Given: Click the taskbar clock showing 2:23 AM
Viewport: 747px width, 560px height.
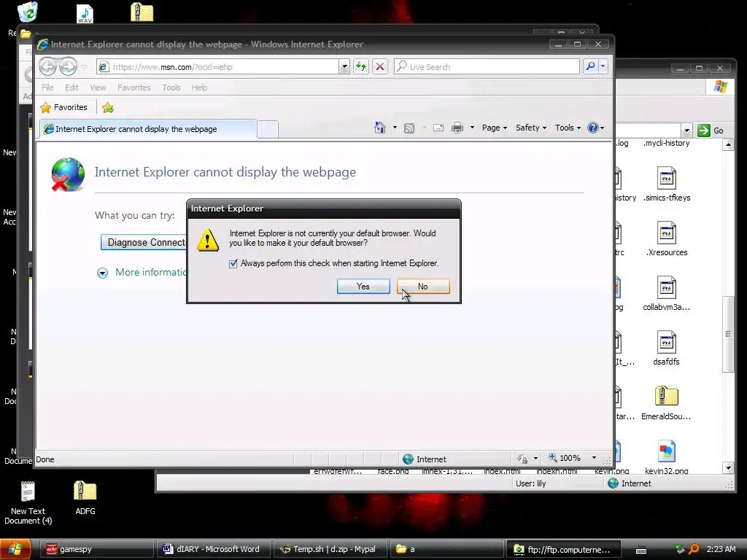Looking at the screenshot, I should tap(721, 549).
